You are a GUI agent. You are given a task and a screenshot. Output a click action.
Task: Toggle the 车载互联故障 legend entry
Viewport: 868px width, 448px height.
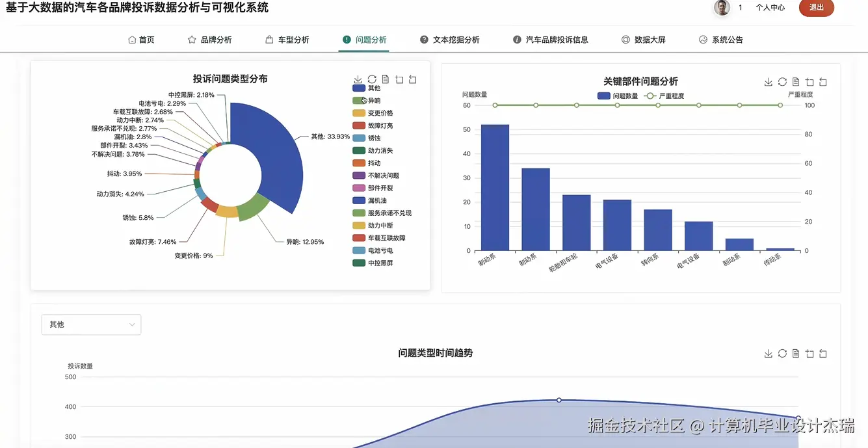(x=379, y=238)
